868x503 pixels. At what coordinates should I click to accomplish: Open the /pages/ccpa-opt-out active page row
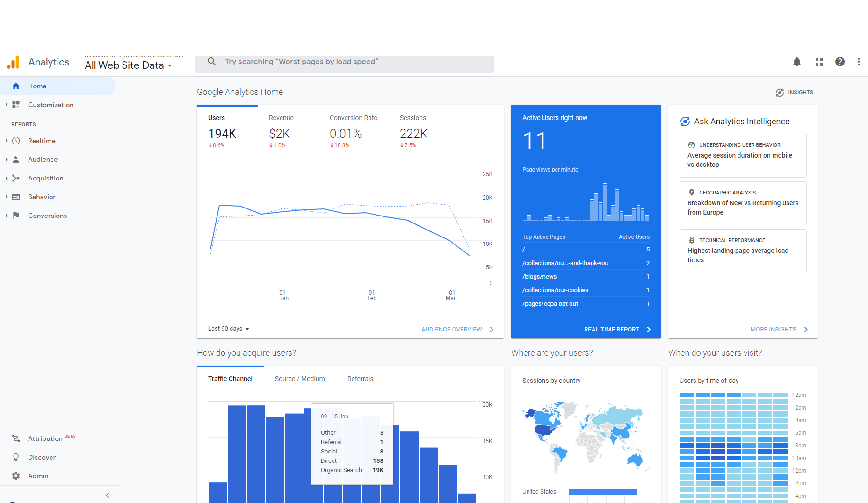586,304
